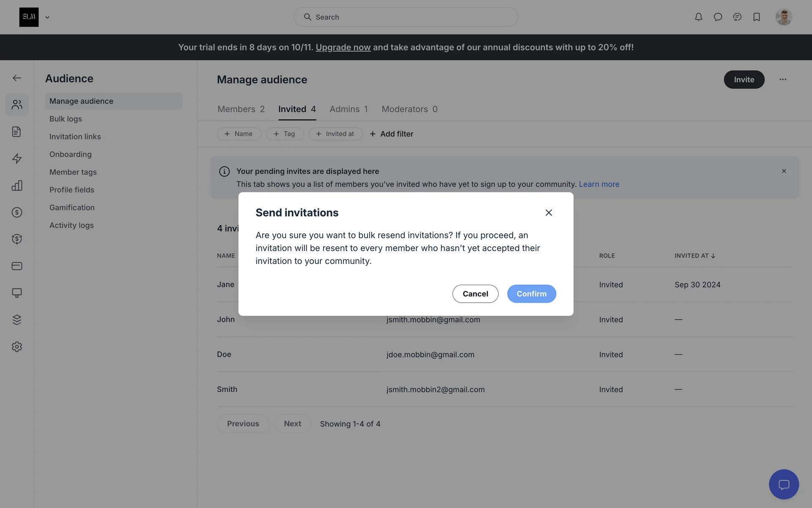Image resolution: width=812 pixels, height=508 pixels.
Task: Open the bookmarks icon in header
Action: click(x=757, y=17)
